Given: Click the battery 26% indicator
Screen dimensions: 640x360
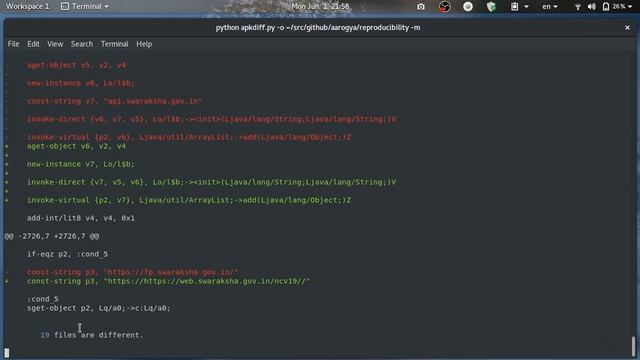Looking at the screenshot, I should coord(617,7).
